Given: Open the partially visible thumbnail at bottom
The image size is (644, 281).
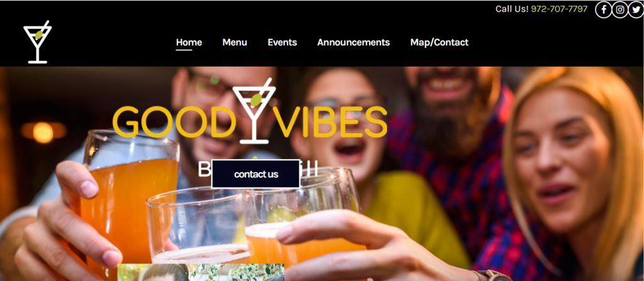Looking at the screenshot, I should click(201, 272).
